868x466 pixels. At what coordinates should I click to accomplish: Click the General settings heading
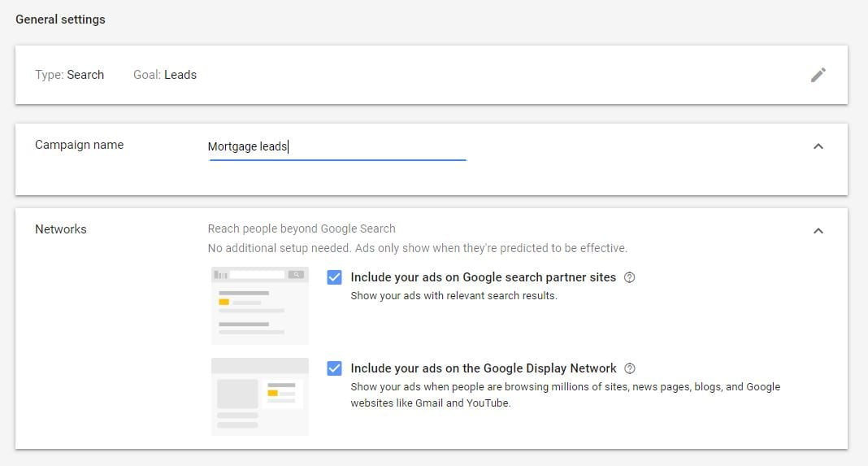(60, 20)
